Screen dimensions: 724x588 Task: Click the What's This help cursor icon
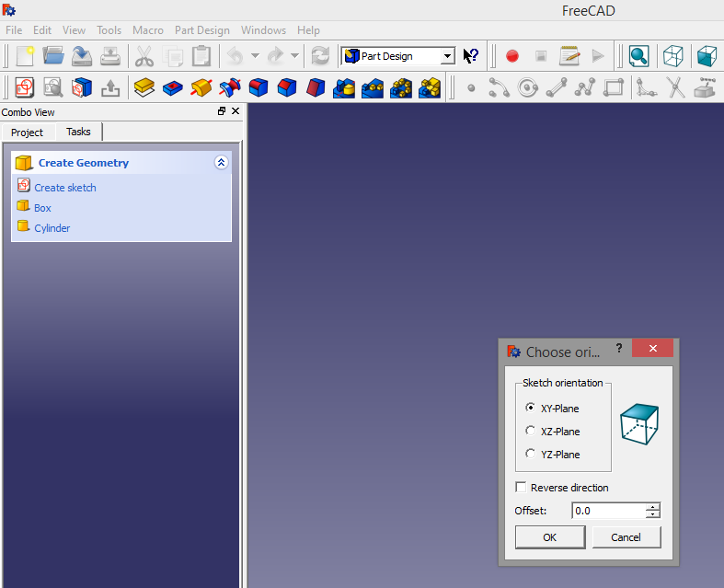click(x=471, y=56)
